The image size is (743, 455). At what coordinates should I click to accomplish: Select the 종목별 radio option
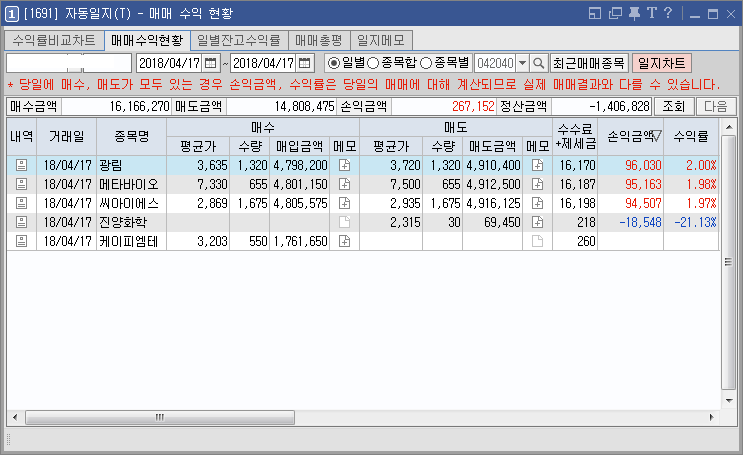(426, 63)
